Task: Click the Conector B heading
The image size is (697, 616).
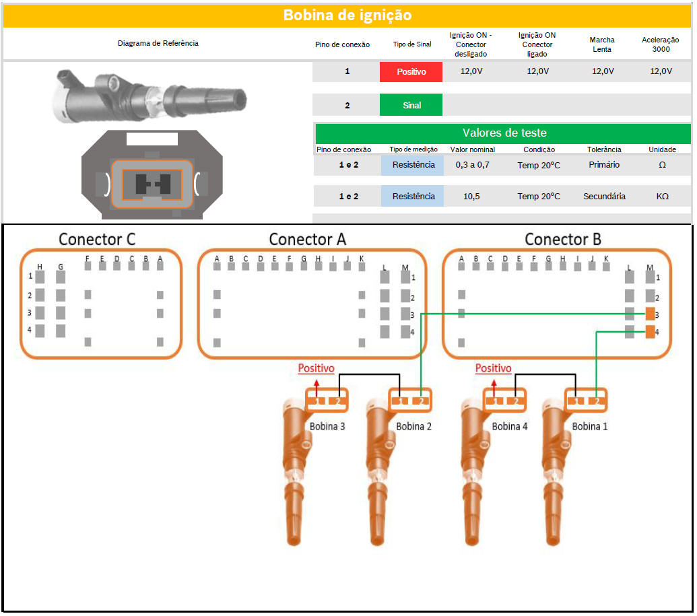Action: (x=562, y=239)
